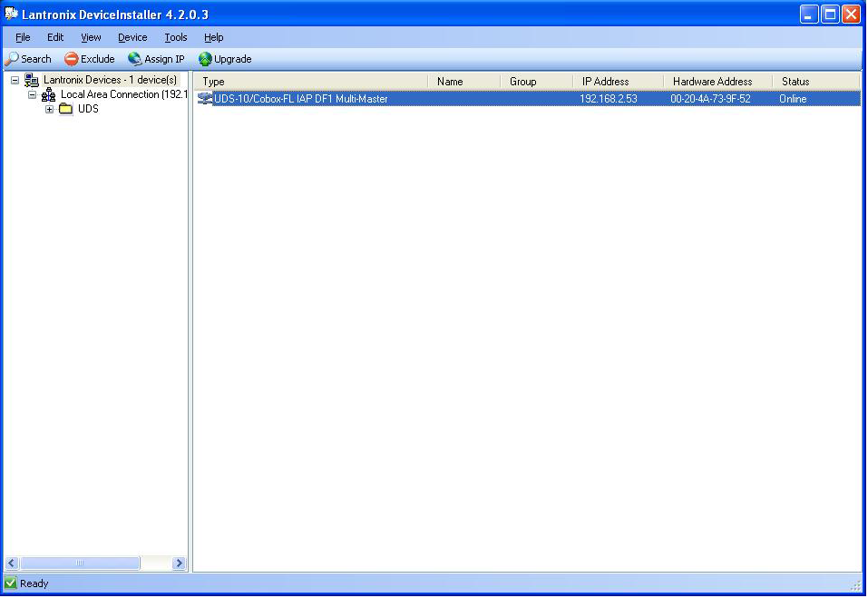Expand the UDS folder node
Image resolution: width=868 pixels, height=598 pixels.
49,109
